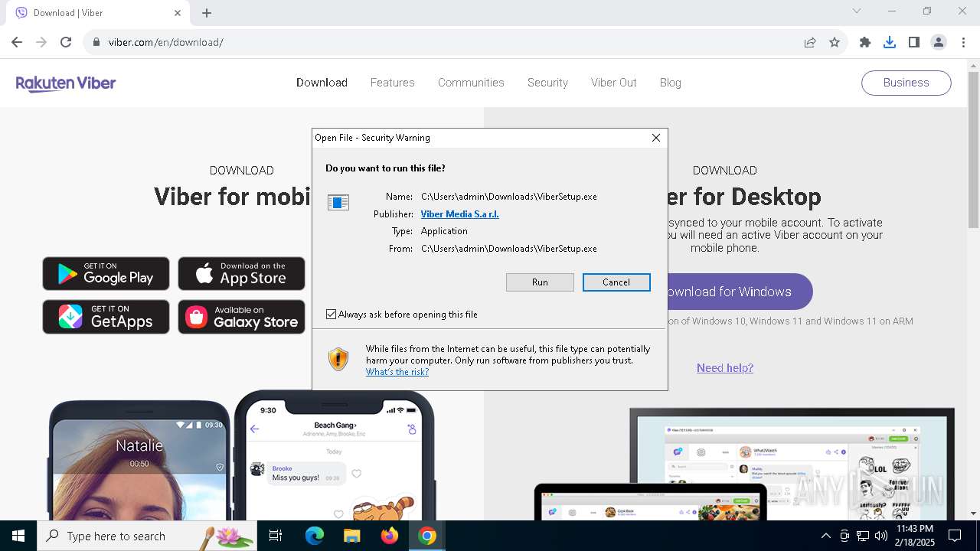
Task: Toggle the Chrome side panel
Action: tap(914, 42)
